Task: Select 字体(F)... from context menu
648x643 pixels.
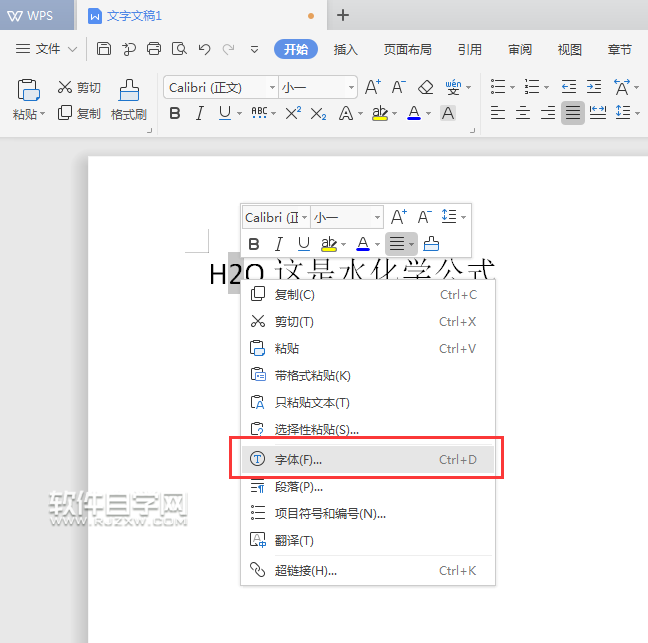Action: coord(368,459)
